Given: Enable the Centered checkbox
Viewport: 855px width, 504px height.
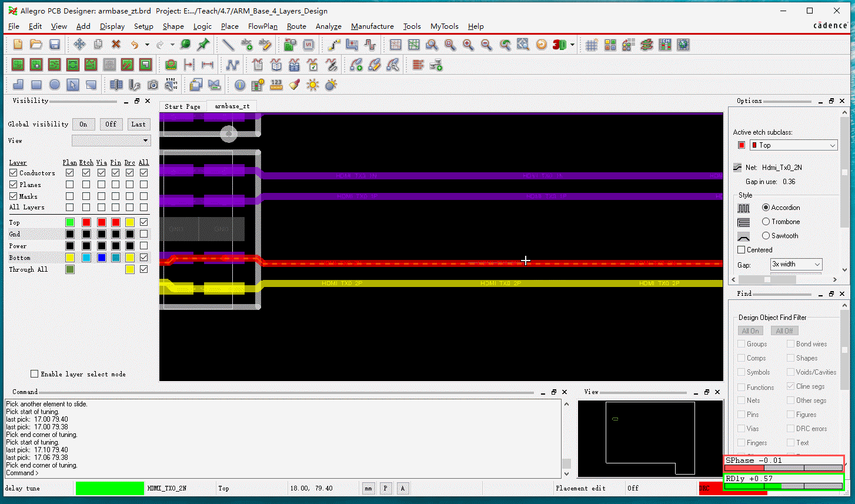Looking at the screenshot, I should [x=742, y=250].
